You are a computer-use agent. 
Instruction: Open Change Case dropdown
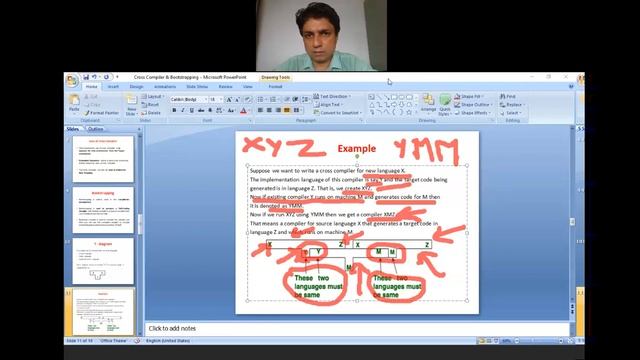[x=231, y=110]
